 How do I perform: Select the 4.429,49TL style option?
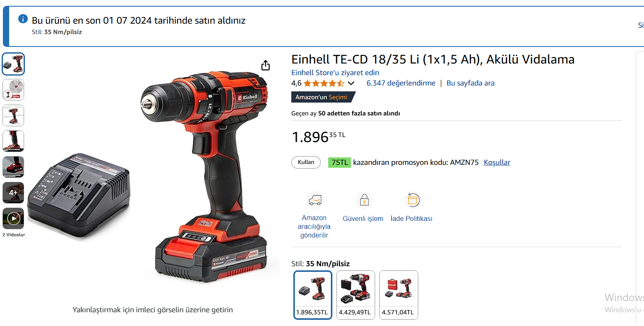point(356,295)
